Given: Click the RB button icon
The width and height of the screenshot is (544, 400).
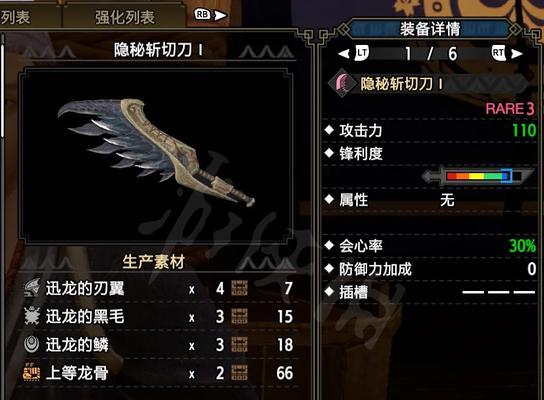Looking at the screenshot, I should tap(203, 15).
